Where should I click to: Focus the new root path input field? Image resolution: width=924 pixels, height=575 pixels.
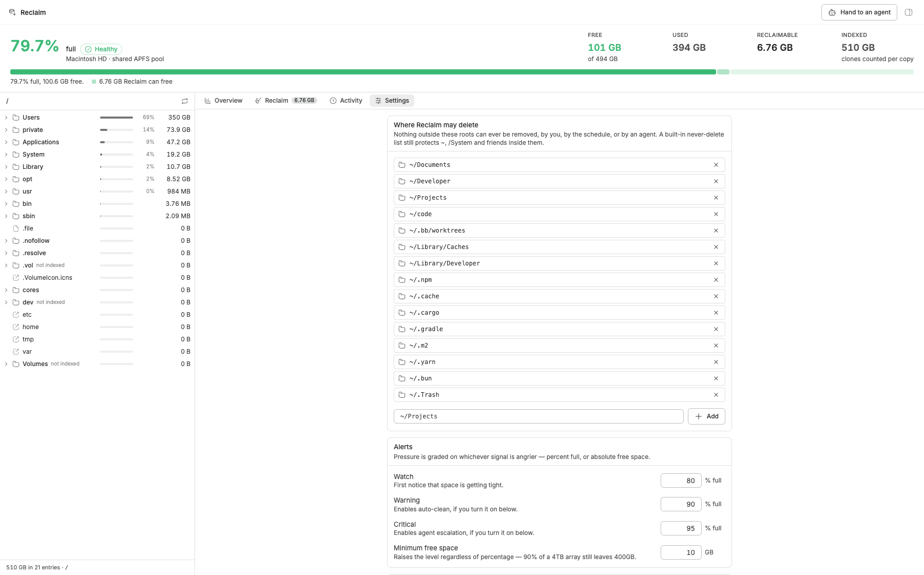point(538,416)
